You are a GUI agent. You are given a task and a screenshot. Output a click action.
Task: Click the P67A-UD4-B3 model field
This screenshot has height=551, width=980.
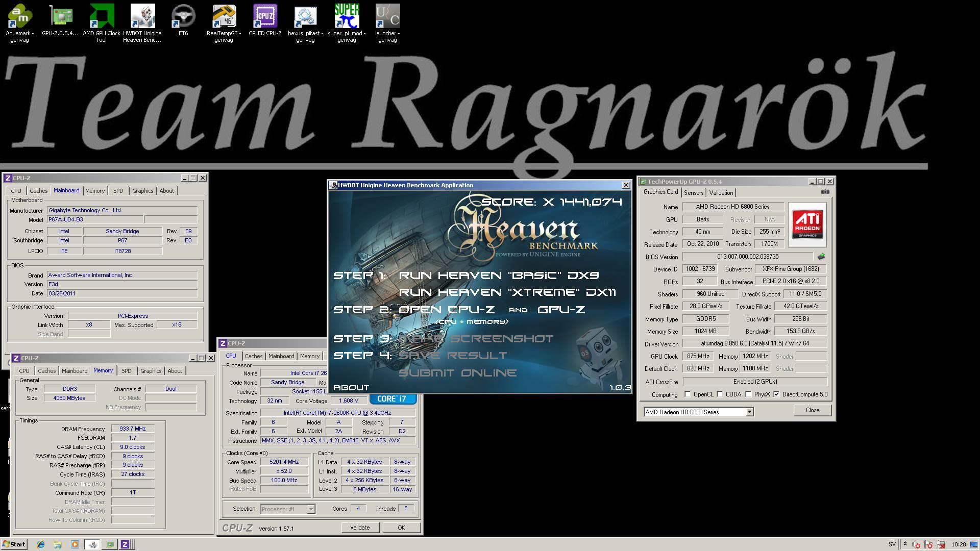pos(95,219)
